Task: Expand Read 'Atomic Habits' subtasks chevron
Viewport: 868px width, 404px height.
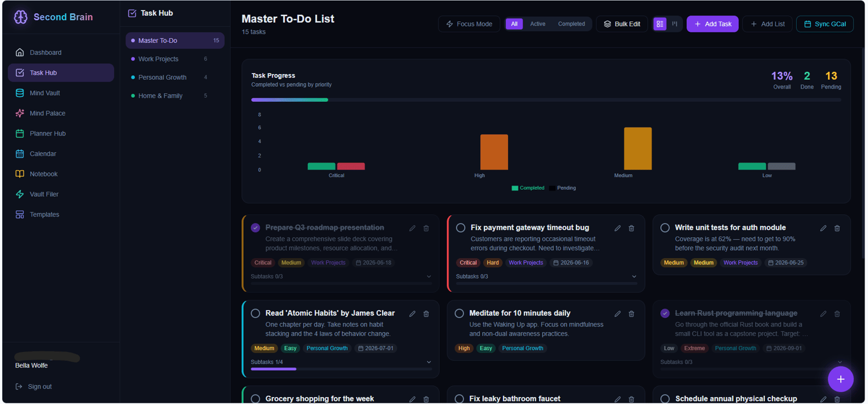Action: (429, 362)
